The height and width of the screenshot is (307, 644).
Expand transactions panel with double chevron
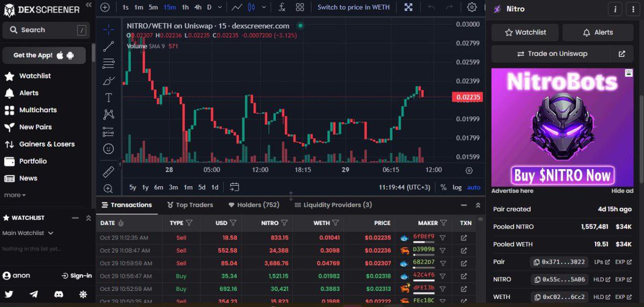point(478,205)
